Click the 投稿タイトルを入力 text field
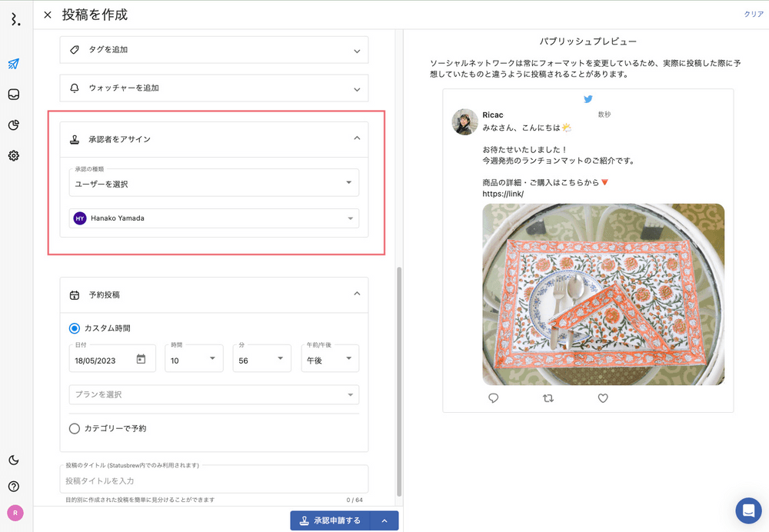The width and height of the screenshot is (769, 532). coord(214,480)
